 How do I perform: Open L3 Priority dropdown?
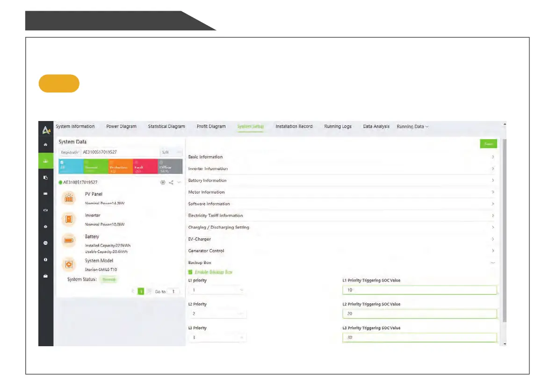[217, 337]
